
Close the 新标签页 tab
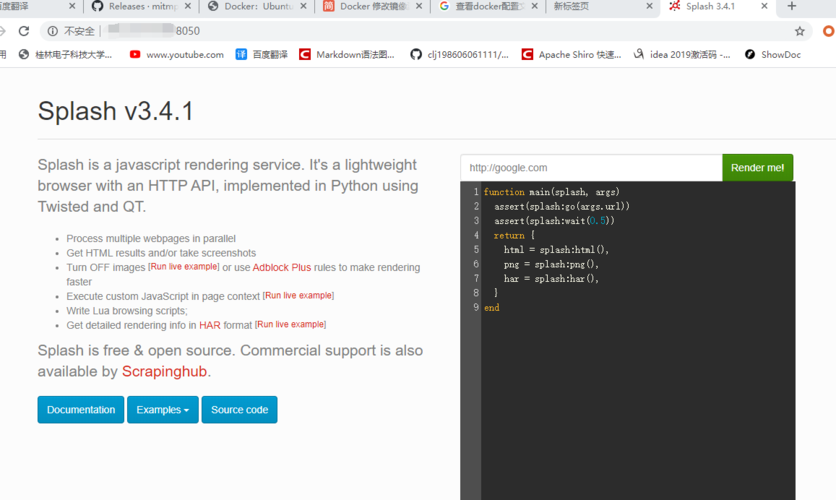649,6
